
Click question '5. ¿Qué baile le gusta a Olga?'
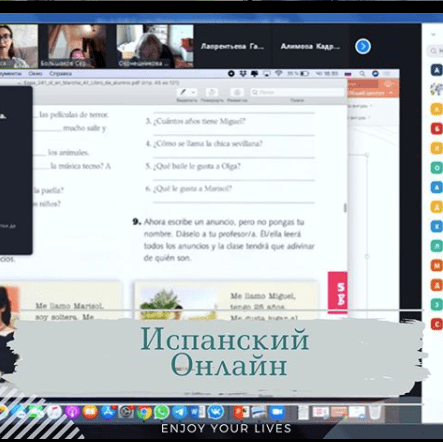(193, 166)
